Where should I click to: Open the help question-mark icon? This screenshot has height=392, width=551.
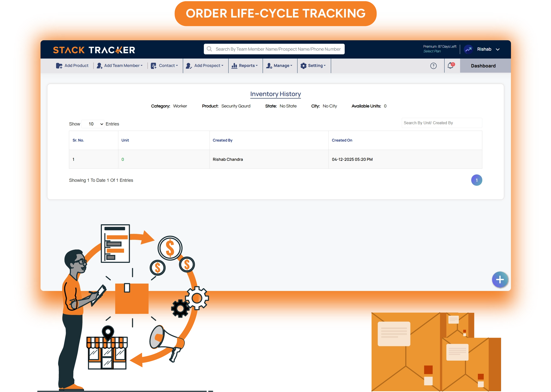tap(434, 66)
